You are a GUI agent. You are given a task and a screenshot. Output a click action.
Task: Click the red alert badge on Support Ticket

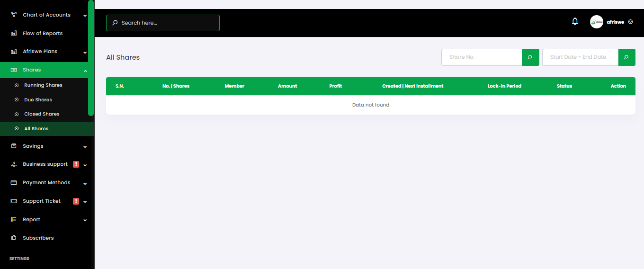pyautogui.click(x=76, y=201)
